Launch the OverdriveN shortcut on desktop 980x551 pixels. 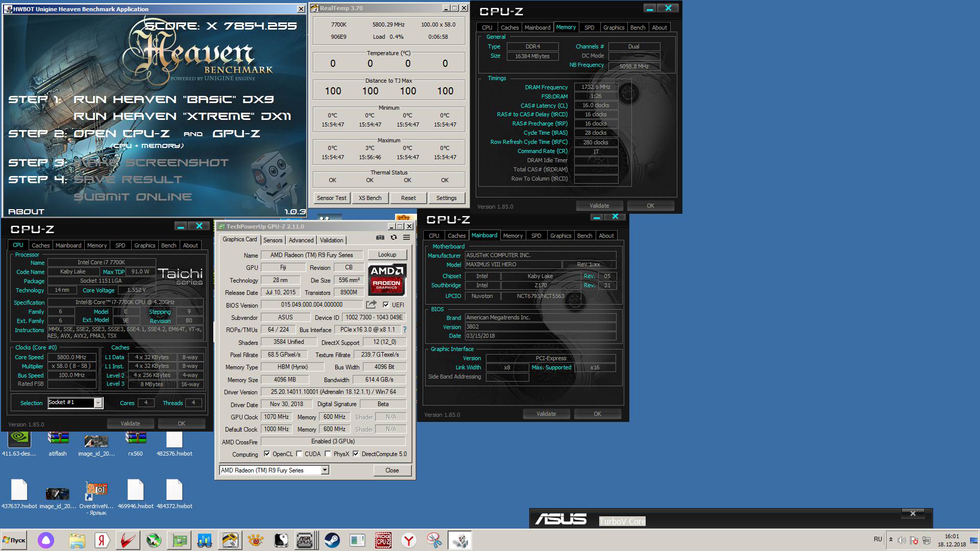point(96,497)
